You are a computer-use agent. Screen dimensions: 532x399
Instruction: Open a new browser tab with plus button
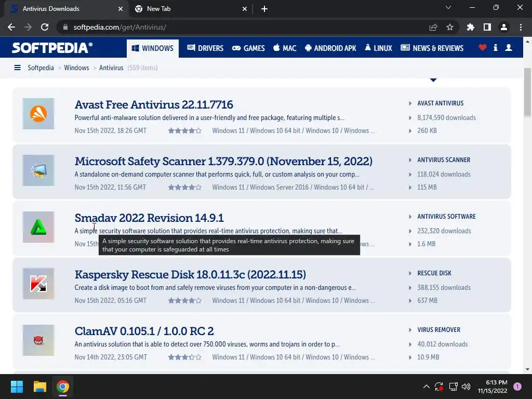click(x=264, y=9)
